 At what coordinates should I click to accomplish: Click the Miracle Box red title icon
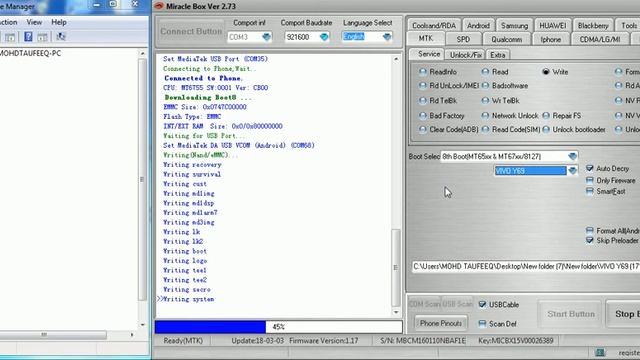click(x=159, y=6)
